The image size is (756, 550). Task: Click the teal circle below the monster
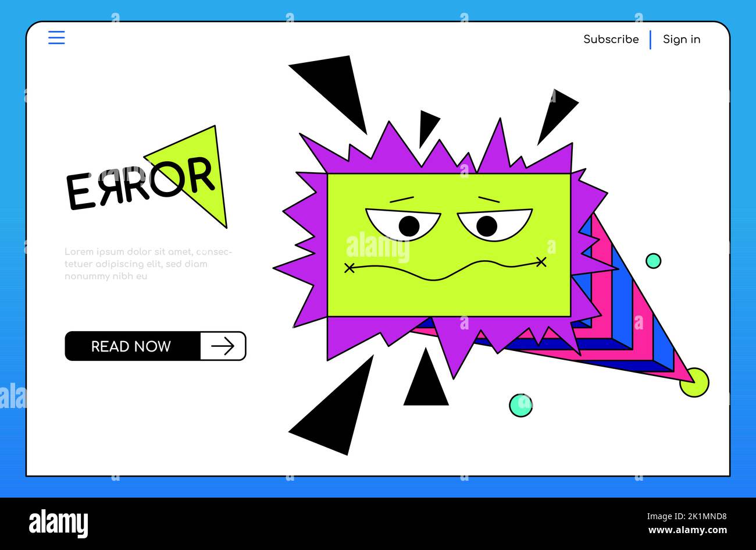pyautogui.click(x=521, y=405)
